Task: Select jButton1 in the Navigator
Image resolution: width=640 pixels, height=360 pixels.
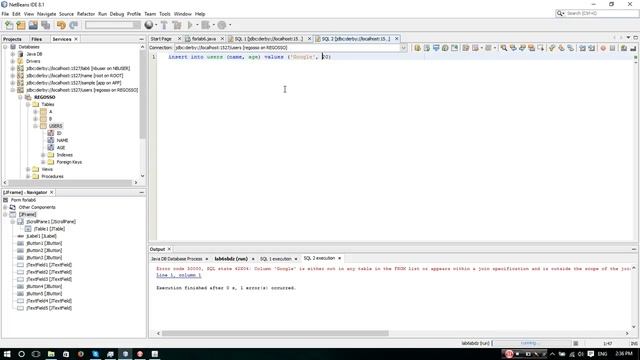Action: [44, 243]
